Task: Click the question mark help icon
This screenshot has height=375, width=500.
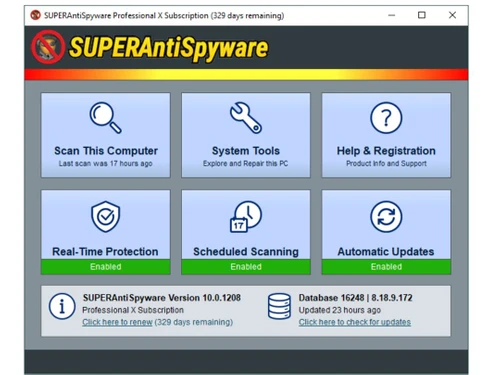Action: point(386,118)
